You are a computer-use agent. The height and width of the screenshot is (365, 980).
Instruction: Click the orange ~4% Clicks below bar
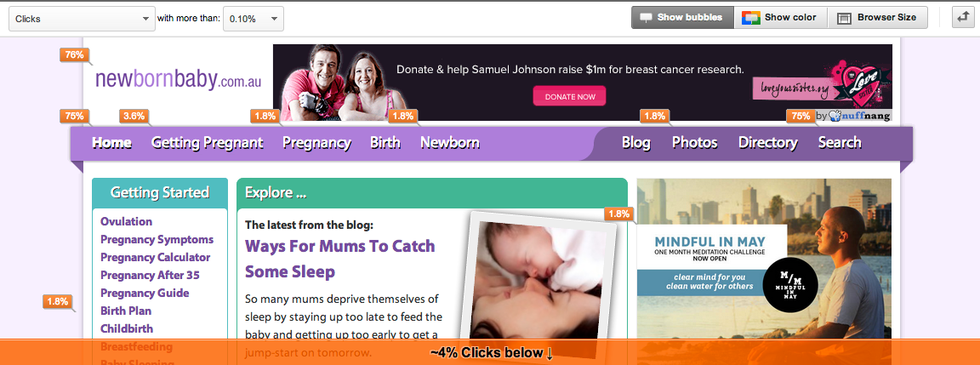pyautogui.click(x=490, y=352)
